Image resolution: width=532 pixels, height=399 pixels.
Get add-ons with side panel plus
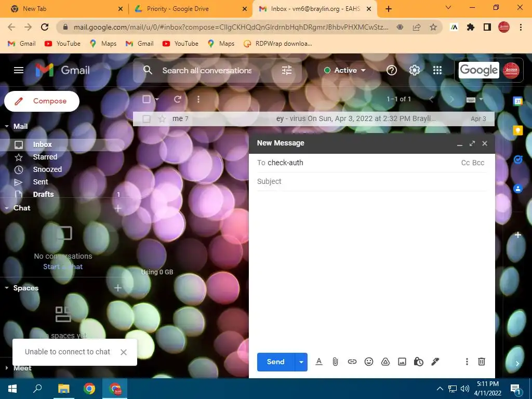pos(518,235)
